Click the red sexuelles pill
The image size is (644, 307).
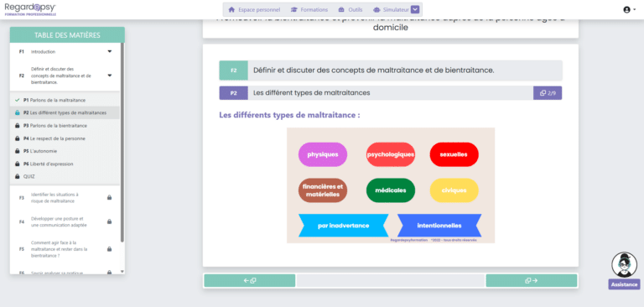pos(454,154)
